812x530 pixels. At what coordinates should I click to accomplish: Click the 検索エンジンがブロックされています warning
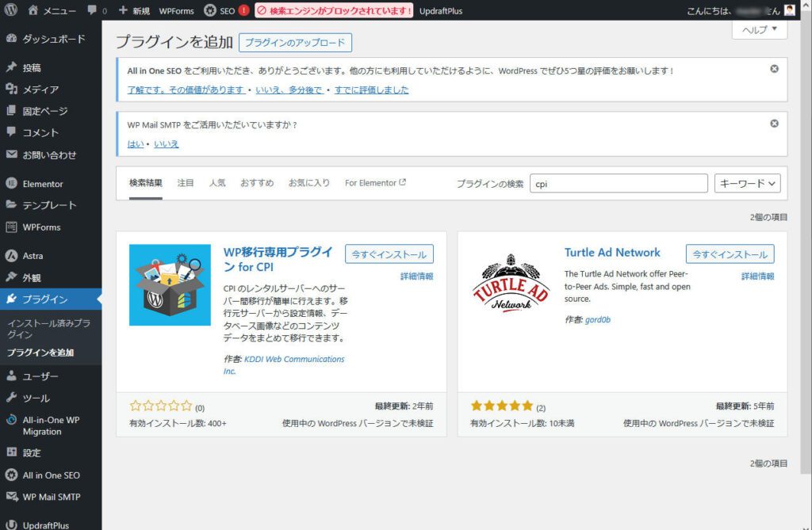click(x=334, y=10)
